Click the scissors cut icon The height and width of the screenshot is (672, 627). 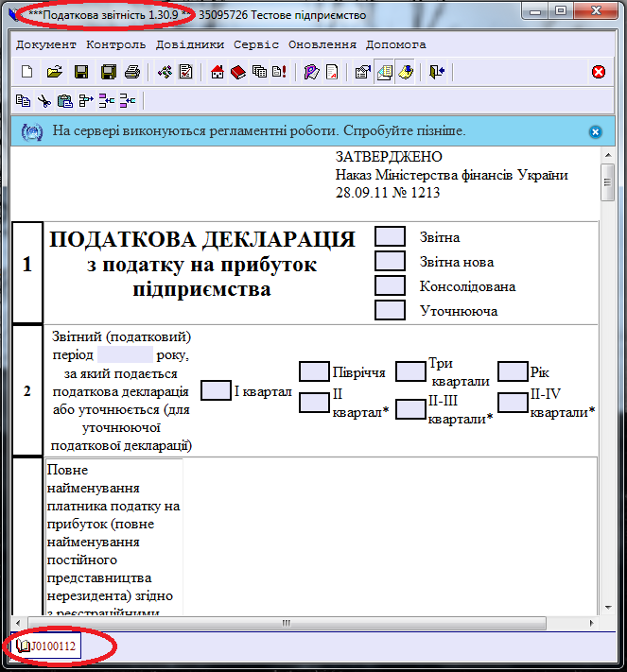pyautogui.click(x=44, y=100)
